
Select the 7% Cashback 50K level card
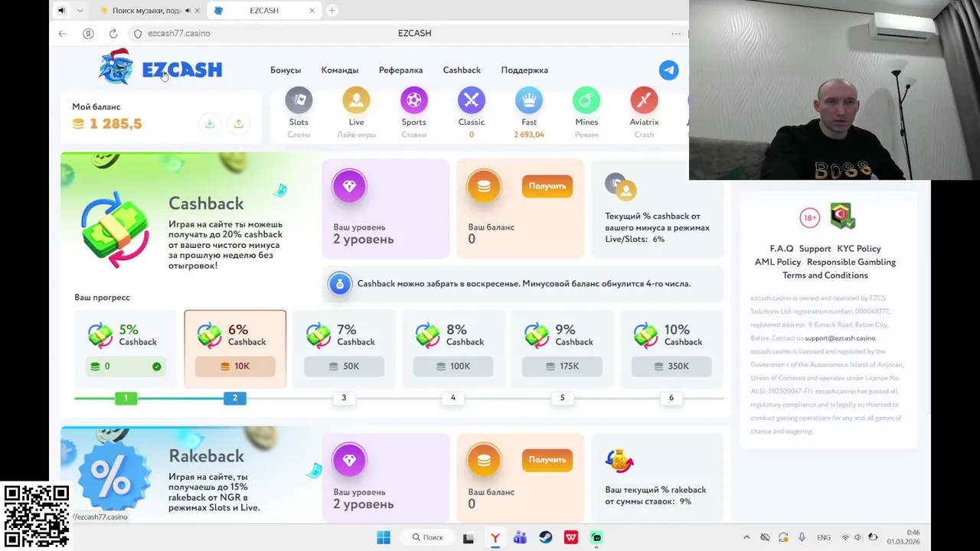pyautogui.click(x=344, y=349)
